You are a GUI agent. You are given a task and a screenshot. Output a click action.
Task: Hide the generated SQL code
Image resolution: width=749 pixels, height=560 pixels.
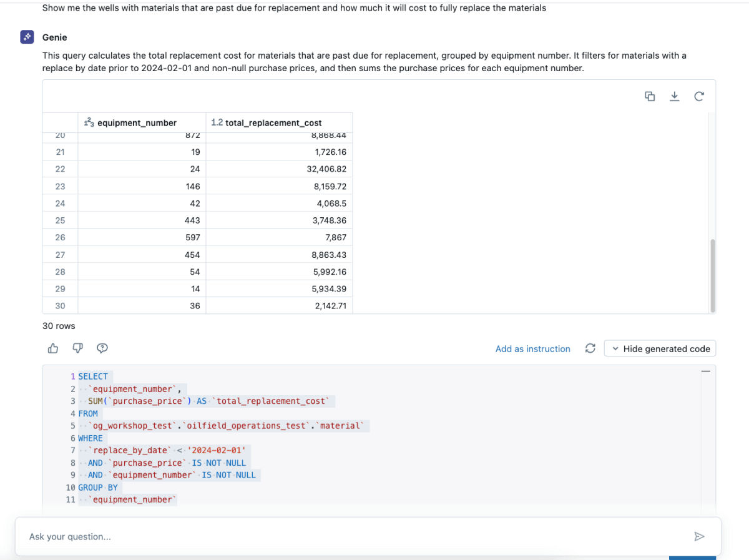[x=667, y=348]
